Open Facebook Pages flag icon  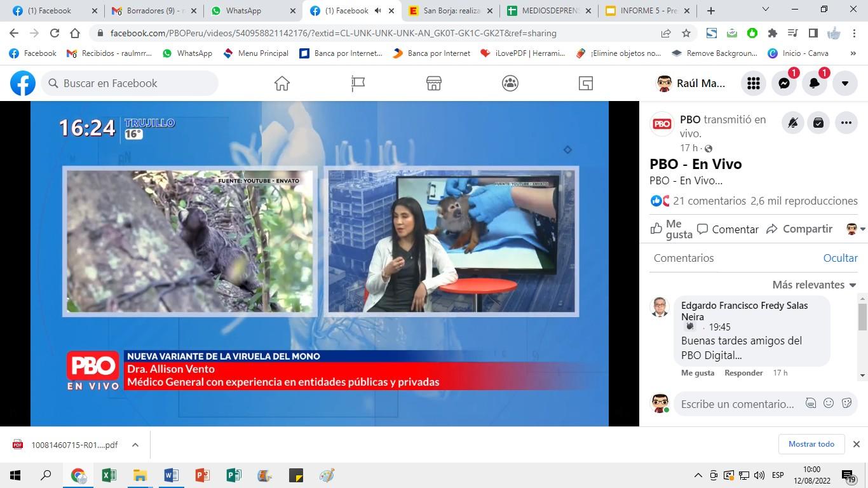click(x=358, y=83)
